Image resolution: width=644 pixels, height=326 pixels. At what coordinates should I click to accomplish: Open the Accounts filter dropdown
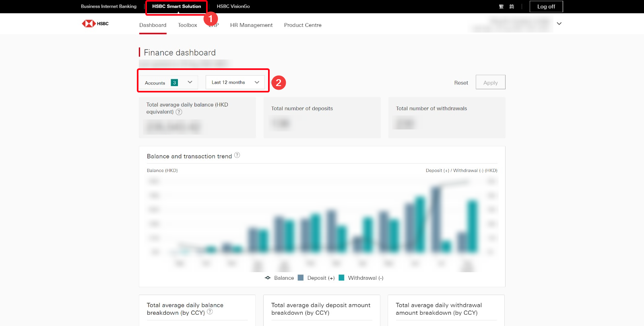click(169, 82)
